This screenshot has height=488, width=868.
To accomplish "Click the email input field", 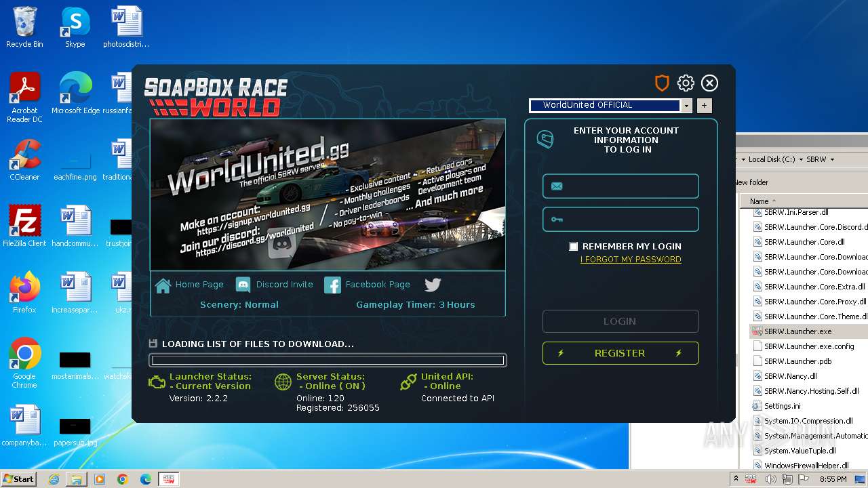I will [620, 186].
